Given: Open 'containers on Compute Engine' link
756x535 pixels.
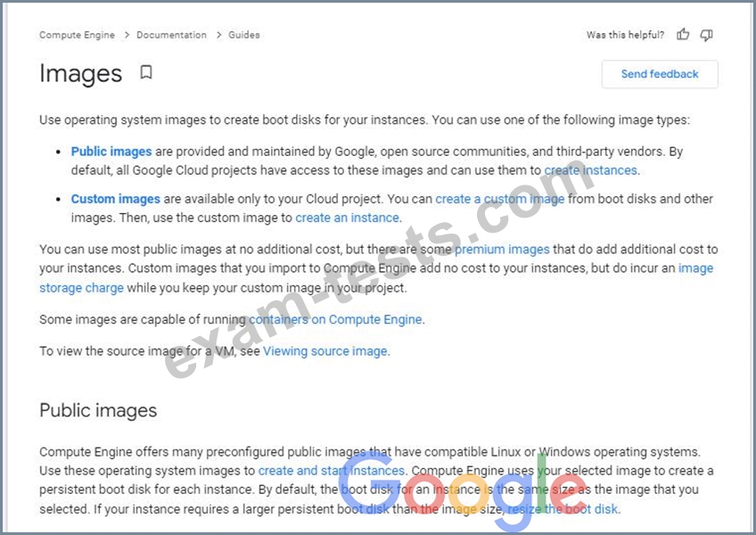Looking at the screenshot, I should click(336, 319).
